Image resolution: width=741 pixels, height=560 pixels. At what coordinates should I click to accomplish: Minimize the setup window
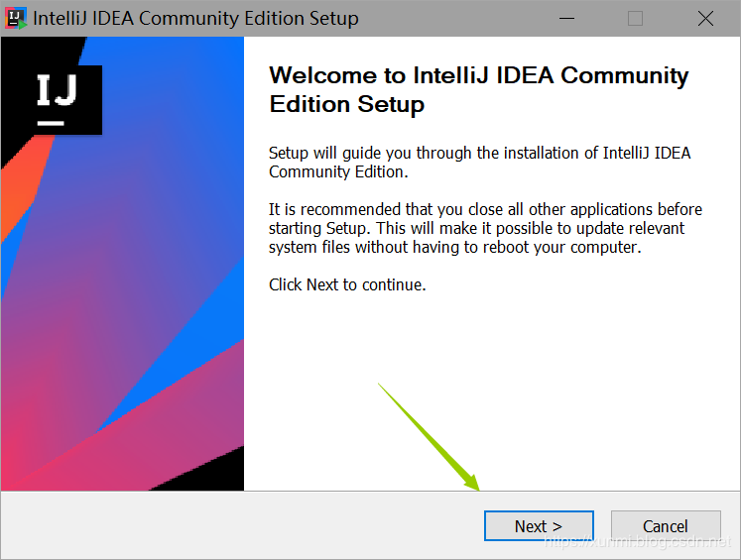[x=567, y=19]
